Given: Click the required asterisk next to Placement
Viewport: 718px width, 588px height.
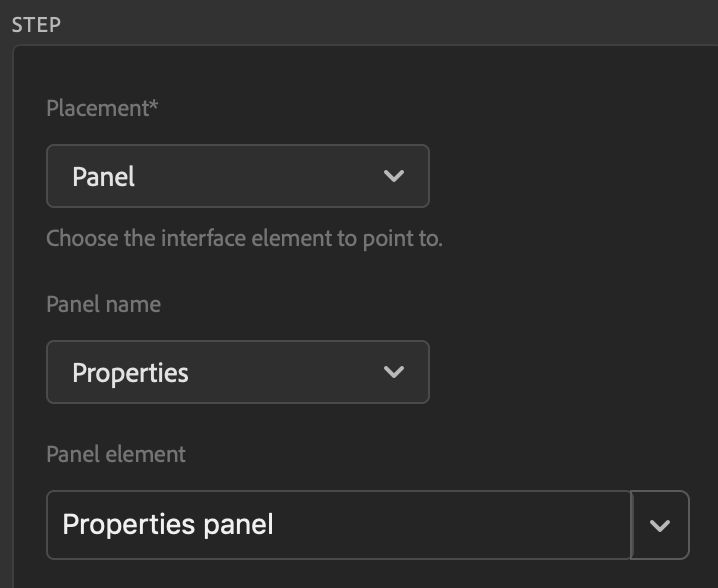Looking at the screenshot, I should tap(154, 106).
